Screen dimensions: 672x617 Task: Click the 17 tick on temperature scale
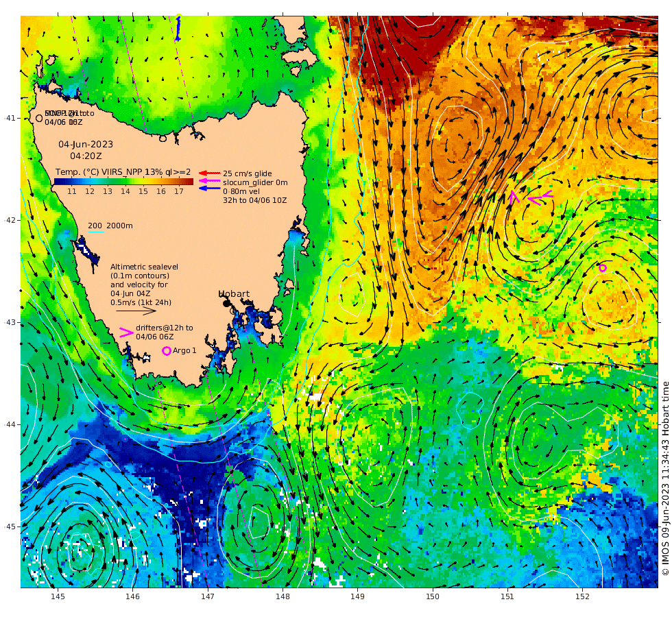tap(179, 191)
